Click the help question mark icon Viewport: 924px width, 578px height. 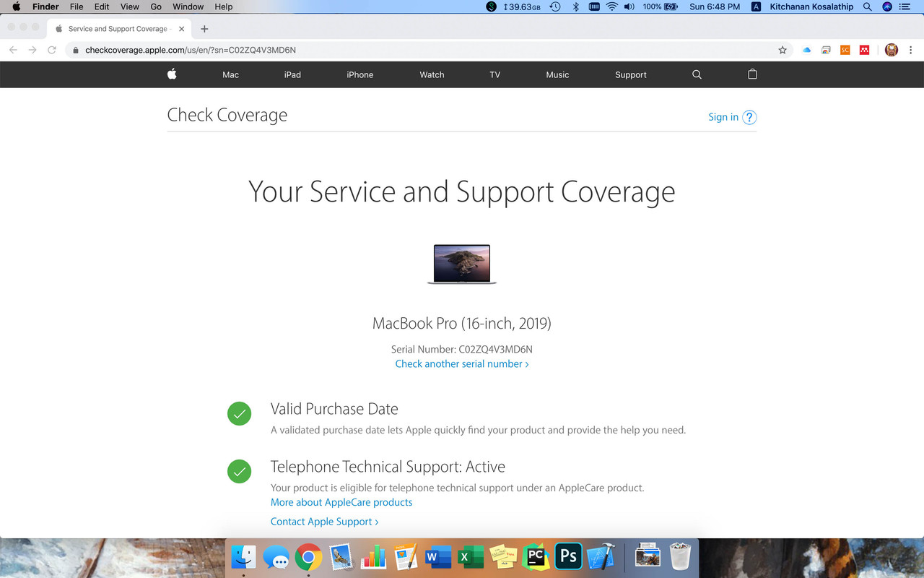click(x=749, y=117)
